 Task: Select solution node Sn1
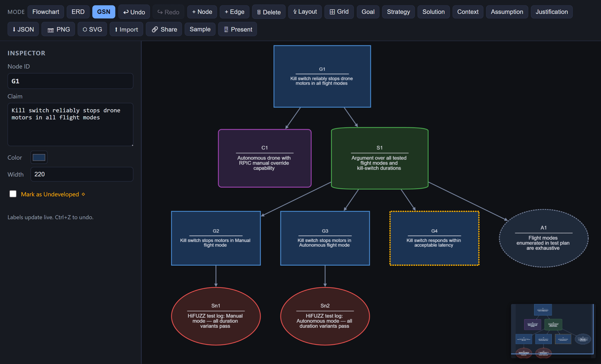pos(216,316)
